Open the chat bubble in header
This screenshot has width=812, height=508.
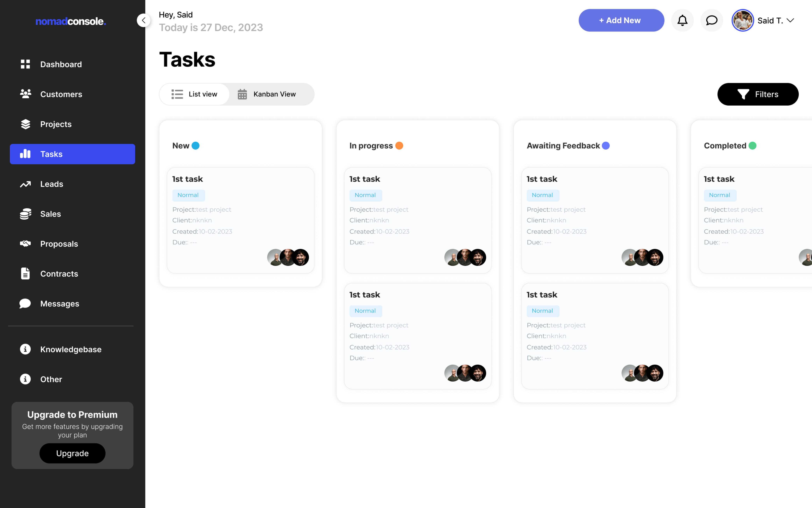pos(712,20)
